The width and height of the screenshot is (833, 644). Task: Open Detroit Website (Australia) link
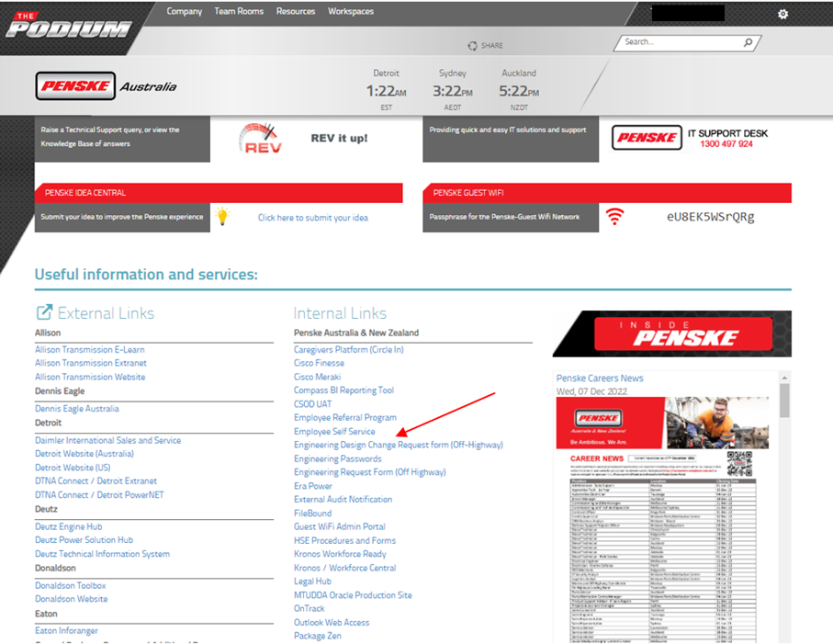(84, 454)
